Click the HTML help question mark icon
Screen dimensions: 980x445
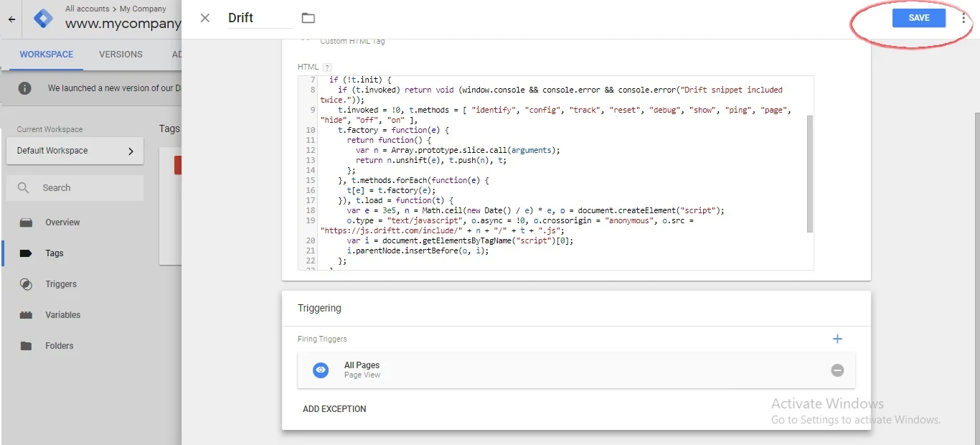pos(327,67)
